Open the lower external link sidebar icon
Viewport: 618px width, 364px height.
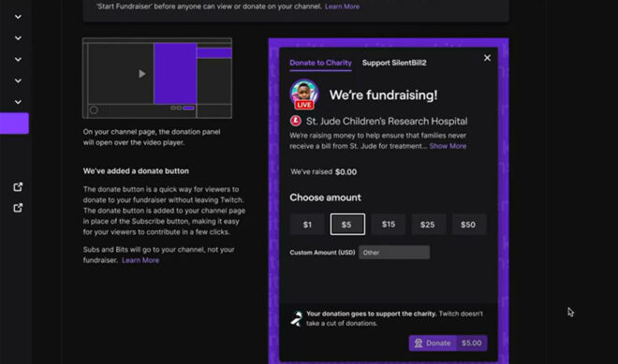click(x=18, y=208)
